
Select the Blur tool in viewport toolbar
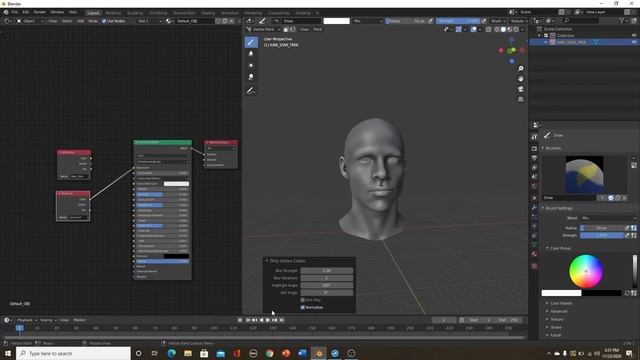251,53
